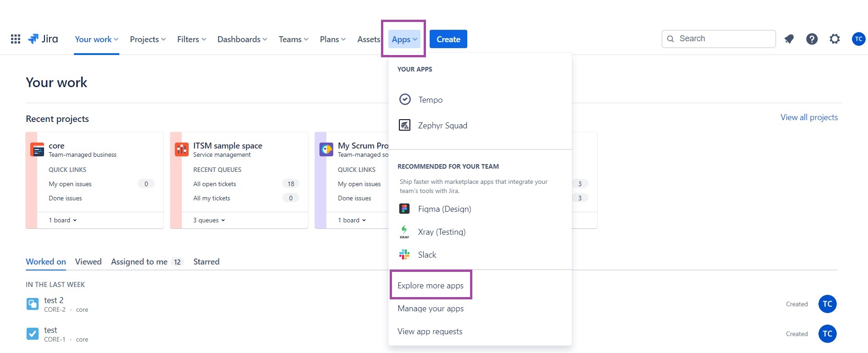
Task: Open notifications megaphone icon
Action: [789, 39]
